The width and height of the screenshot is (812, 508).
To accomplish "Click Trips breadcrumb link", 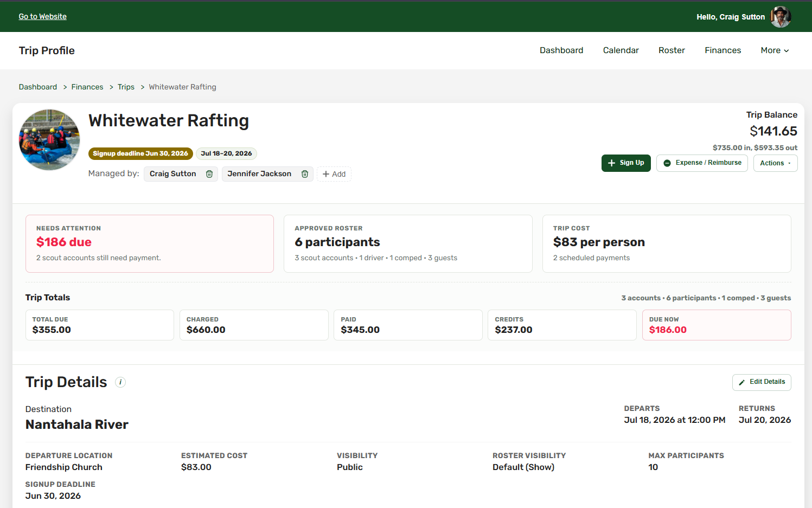I will (126, 87).
